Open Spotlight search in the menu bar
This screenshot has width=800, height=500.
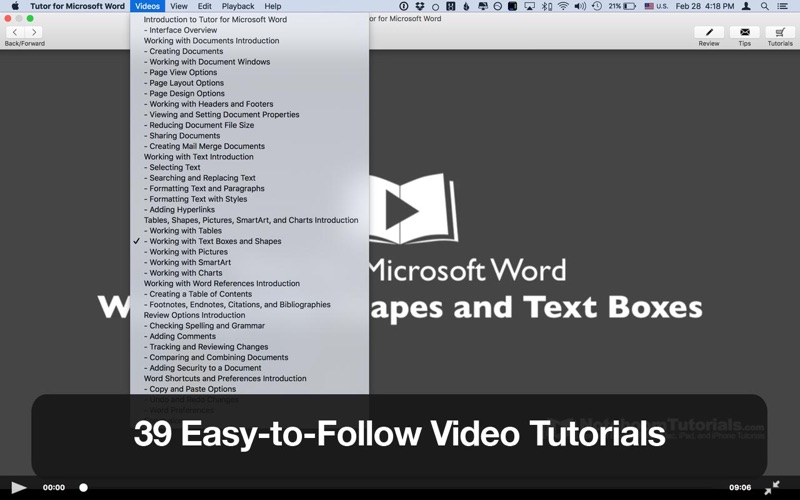pos(764,6)
